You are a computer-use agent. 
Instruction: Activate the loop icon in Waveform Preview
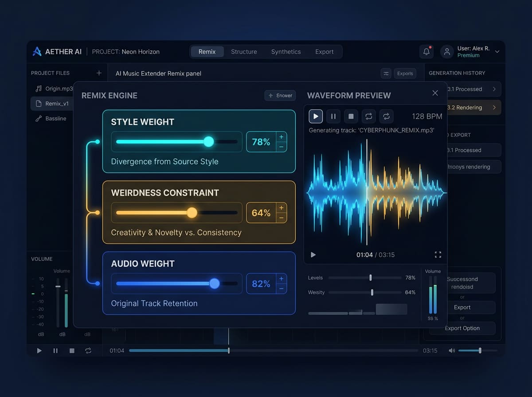click(x=369, y=116)
